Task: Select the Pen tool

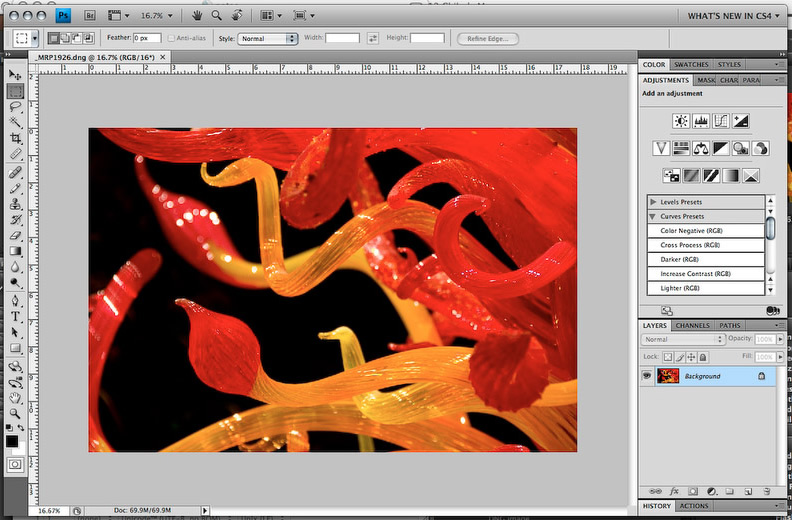Action: pyautogui.click(x=15, y=301)
